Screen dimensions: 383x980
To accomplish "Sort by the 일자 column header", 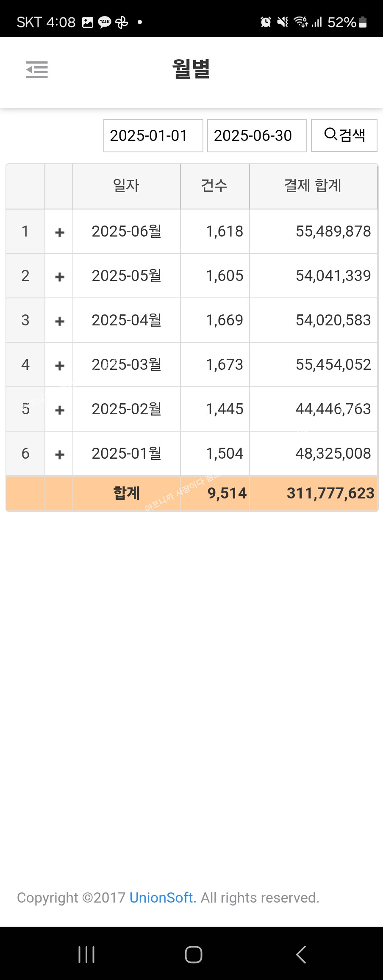I will (x=126, y=186).
